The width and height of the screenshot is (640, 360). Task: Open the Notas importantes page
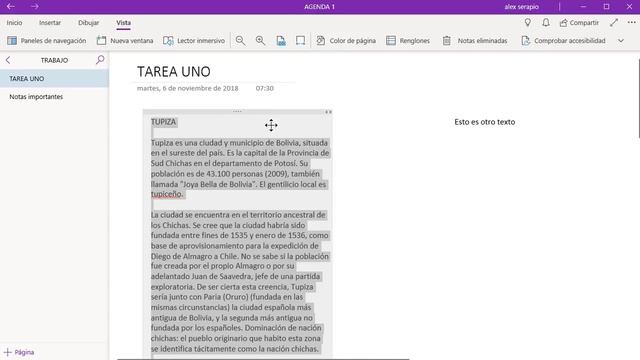point(54,97)
